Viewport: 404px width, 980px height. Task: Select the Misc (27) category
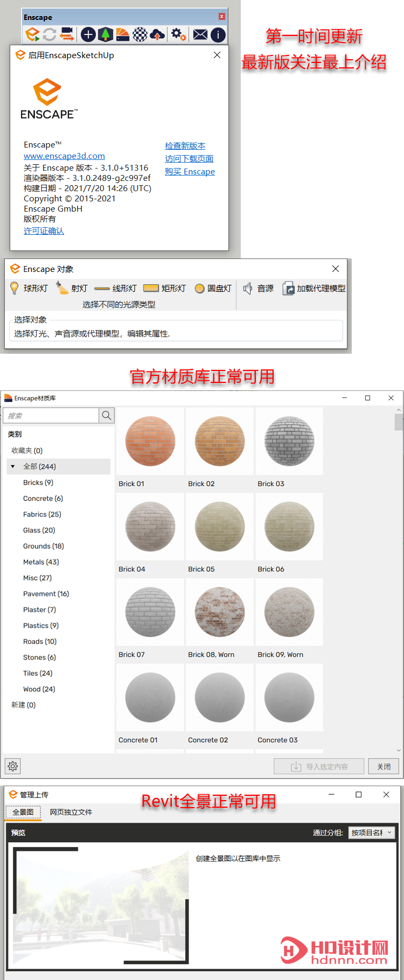point(38,578)
